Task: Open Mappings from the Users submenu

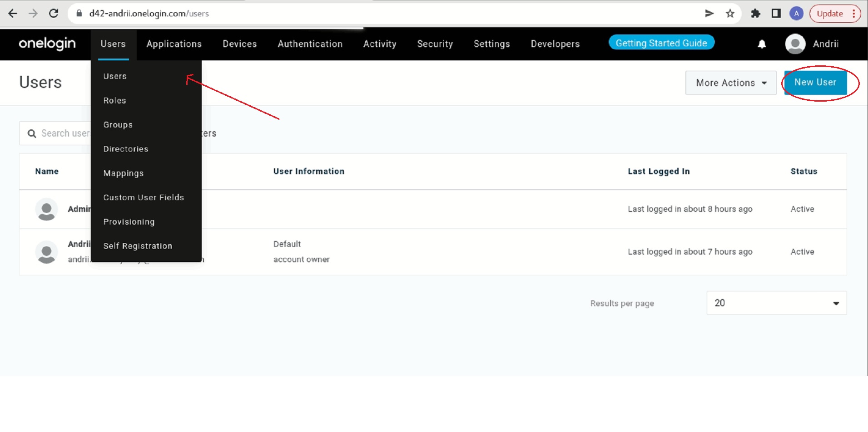Action: click(x=123, y=173)
